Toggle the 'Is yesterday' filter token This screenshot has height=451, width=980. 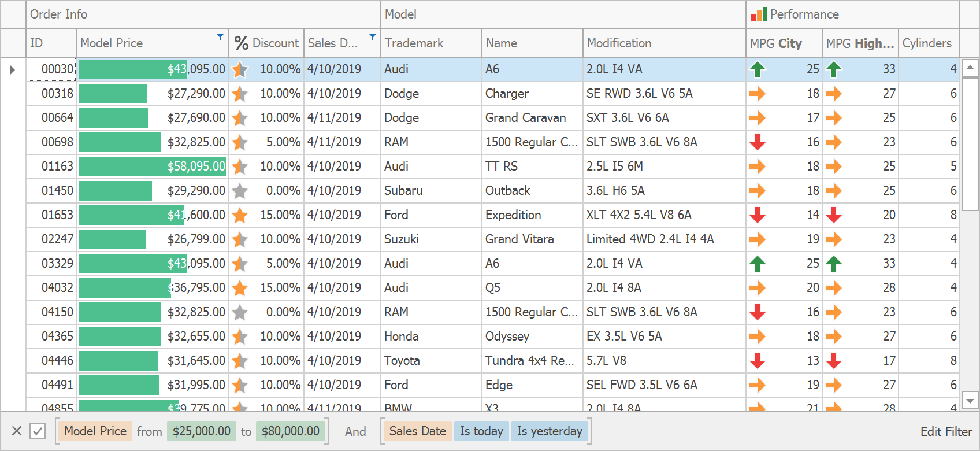coord(549,431)
